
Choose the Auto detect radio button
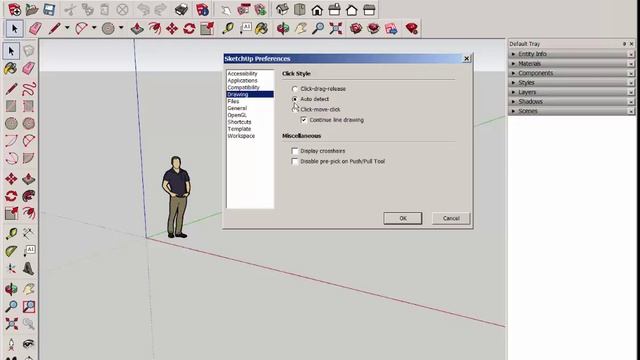[295, 99]
